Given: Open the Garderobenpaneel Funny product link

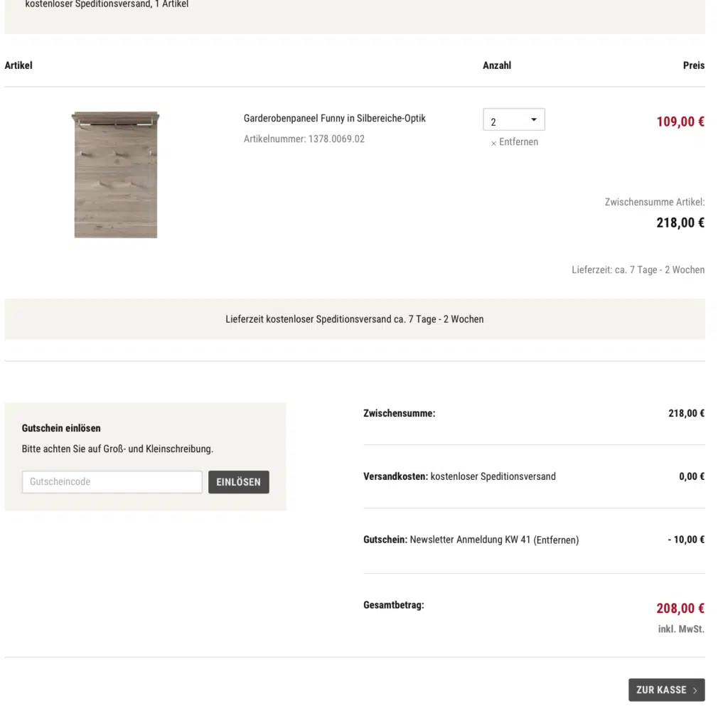Looking at the screenshot, I should pos(334,118).
